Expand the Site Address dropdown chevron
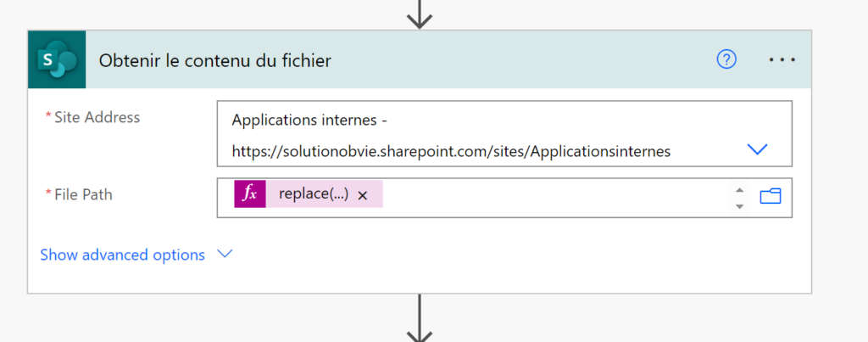The image size is (868, 342). [x=757, y=149]
